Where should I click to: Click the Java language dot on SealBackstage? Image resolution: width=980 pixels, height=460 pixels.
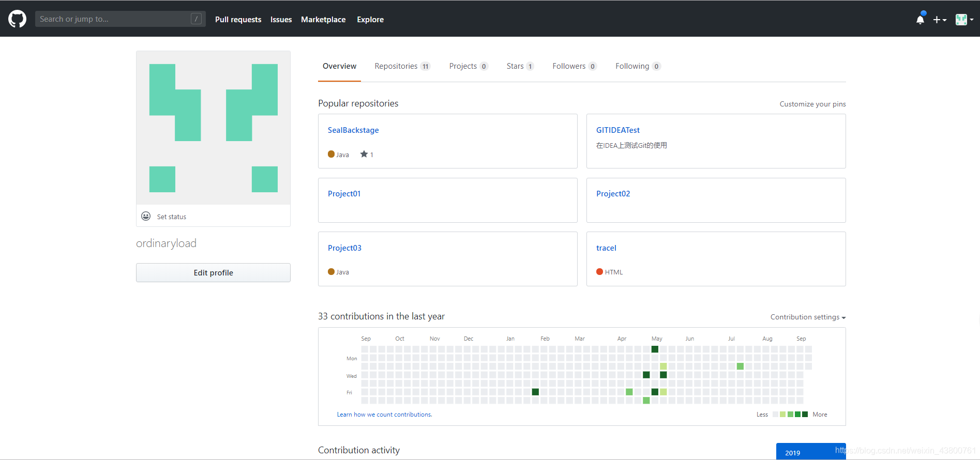(x=331, y=154)
